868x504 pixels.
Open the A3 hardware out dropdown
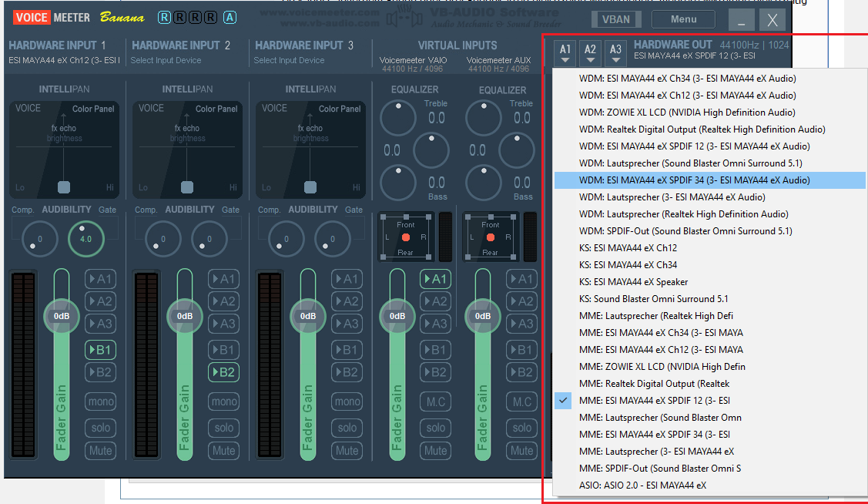click(x=615, y=52)
